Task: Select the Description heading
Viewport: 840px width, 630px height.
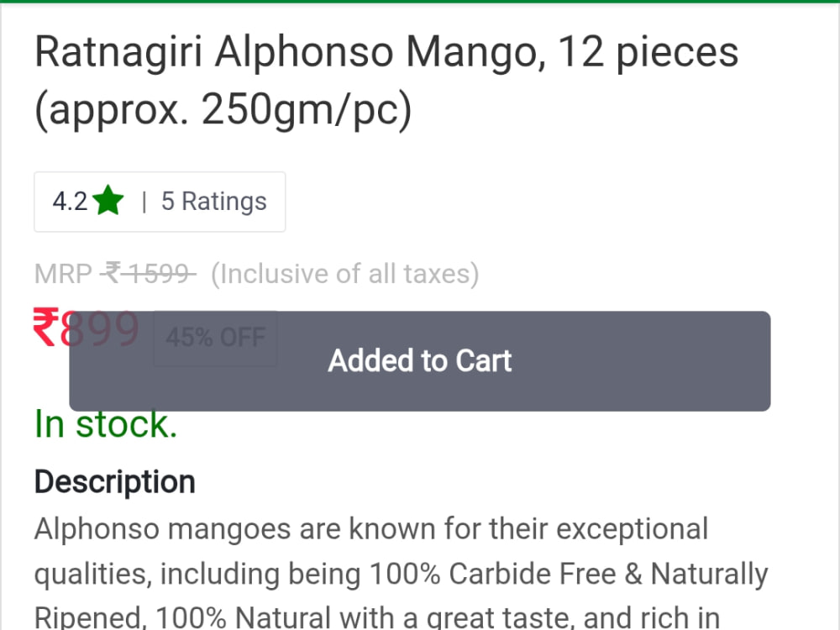Action: (x=114, y=481)
